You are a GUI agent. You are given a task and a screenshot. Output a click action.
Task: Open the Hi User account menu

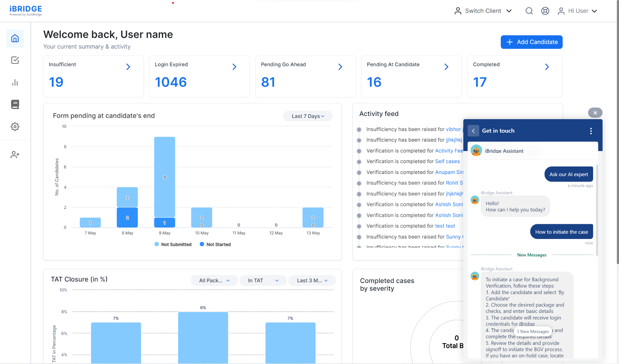pyautogui.click(x=578, y=11)
